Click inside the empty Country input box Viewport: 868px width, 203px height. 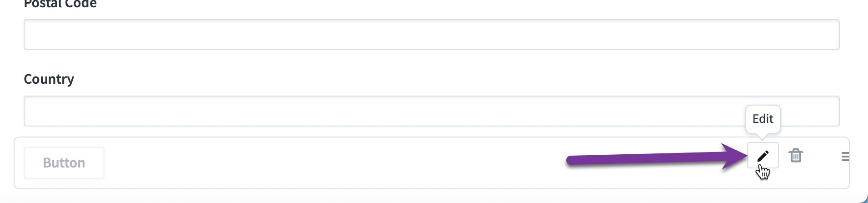point(431,111)
